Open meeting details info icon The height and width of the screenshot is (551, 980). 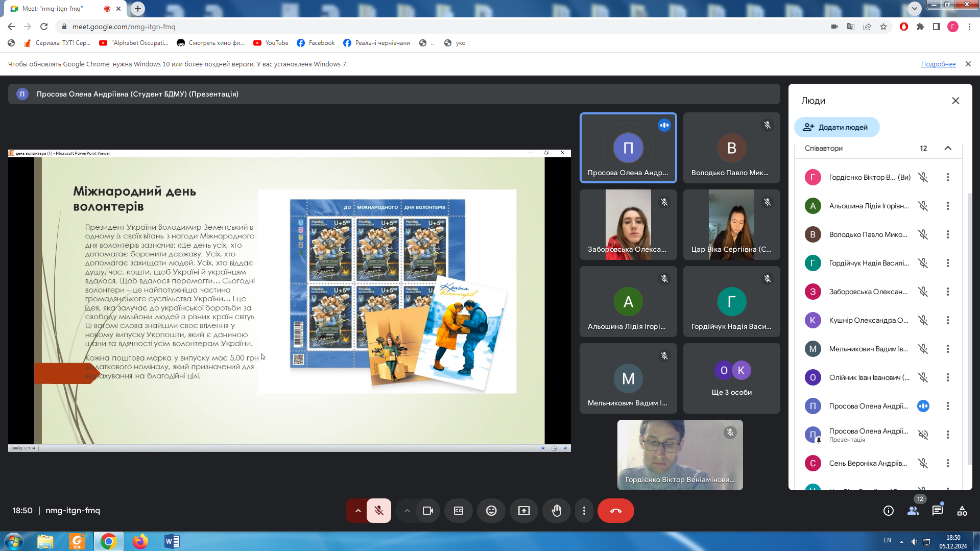889,511
